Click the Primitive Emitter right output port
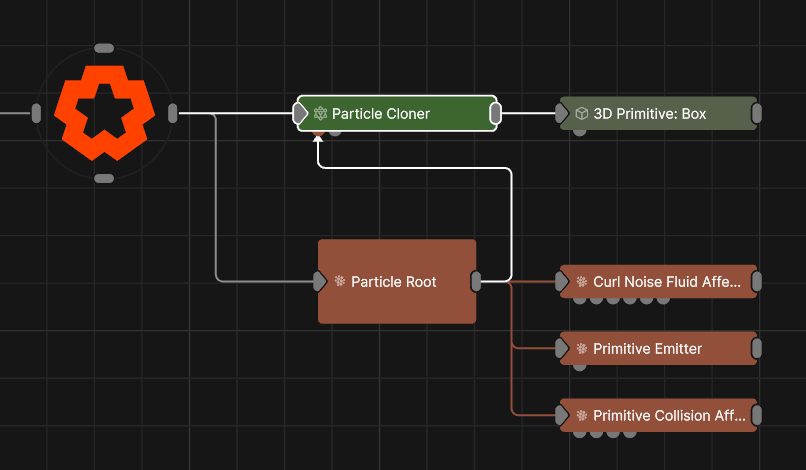This screenshot has height=470, width=806. [756, 349]
